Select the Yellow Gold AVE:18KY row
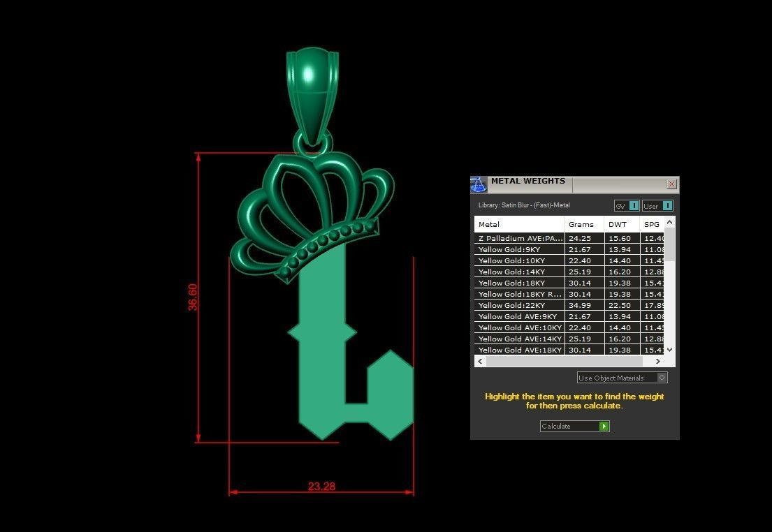Image resolution: width=772 pixels, height=532 pixels. (x=569, y=350)
